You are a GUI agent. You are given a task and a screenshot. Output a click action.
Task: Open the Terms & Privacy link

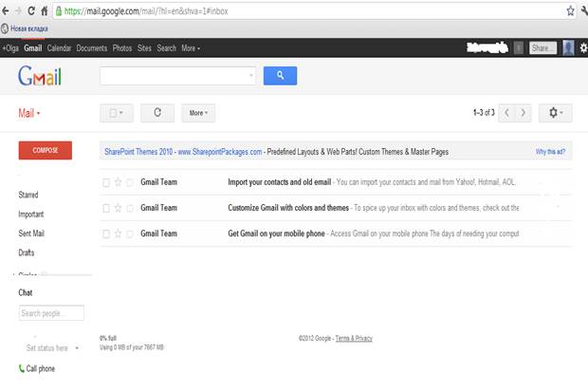(x=354, y=338)
